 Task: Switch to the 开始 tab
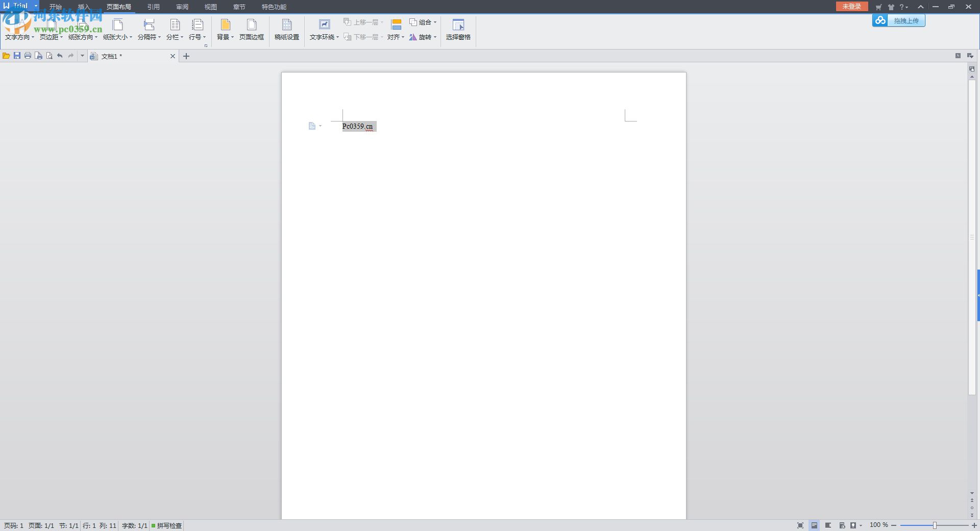coord(56,7)
